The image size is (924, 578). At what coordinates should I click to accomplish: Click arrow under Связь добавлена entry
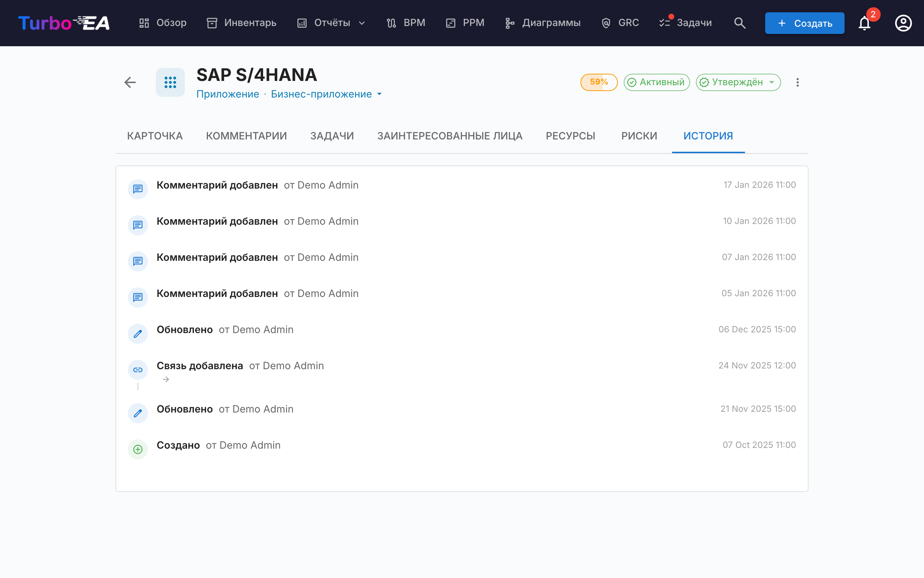pos(166,379)
